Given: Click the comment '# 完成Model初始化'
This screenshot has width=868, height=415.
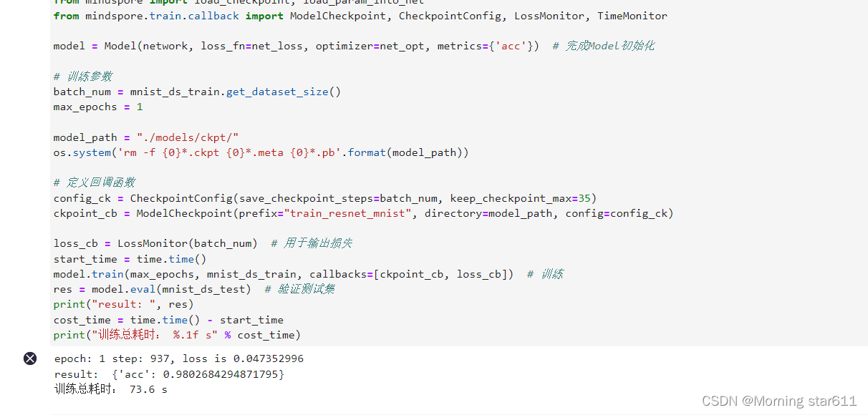Looking at the screenshot, I should 604,46.
